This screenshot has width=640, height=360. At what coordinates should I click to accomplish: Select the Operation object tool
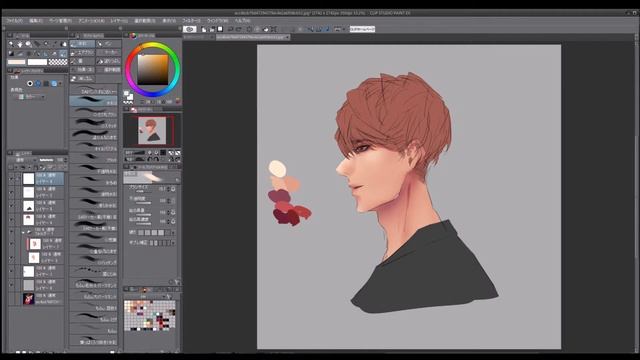[x=29, y=44]
